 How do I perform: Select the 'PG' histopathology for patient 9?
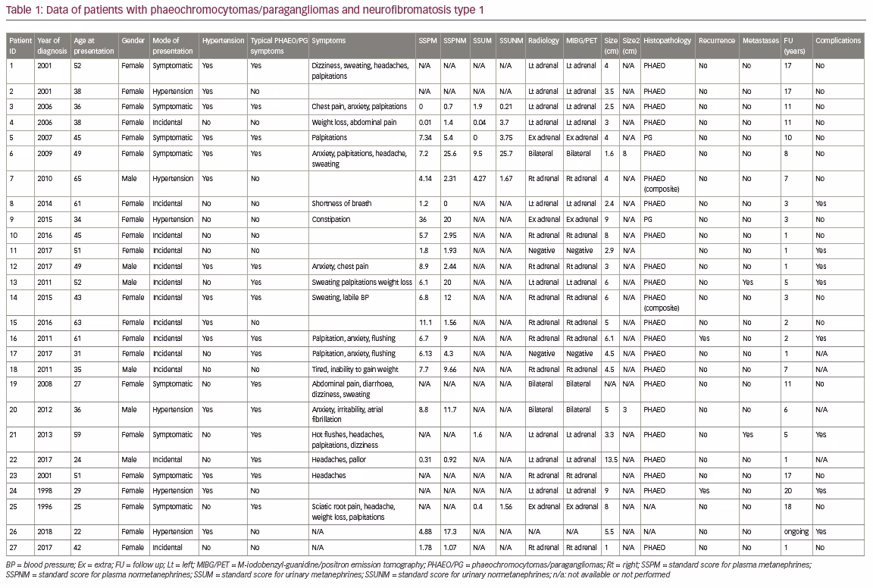click(x=648, y=220)
